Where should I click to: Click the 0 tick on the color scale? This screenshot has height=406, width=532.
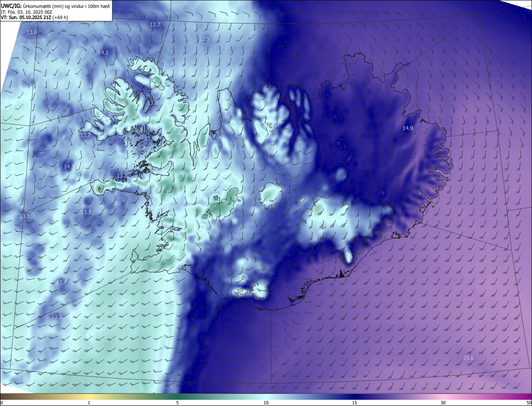pos(2,403)
